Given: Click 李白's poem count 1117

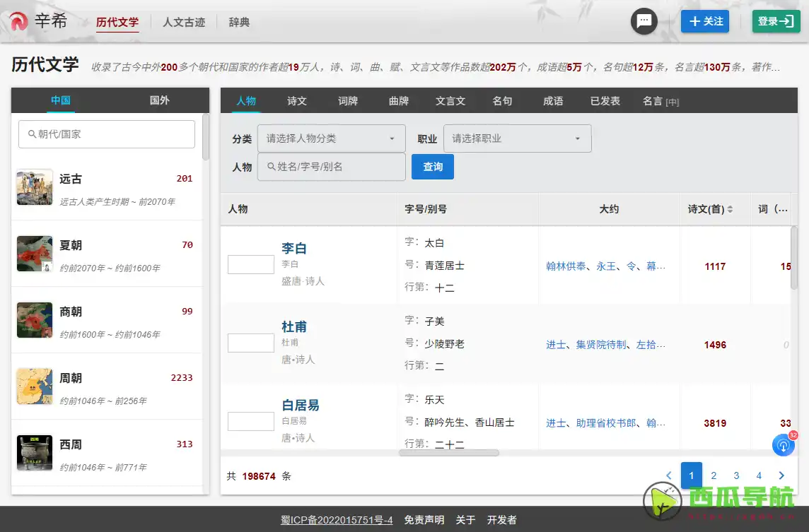Looking at the screenshot, I should coord(715,266).
